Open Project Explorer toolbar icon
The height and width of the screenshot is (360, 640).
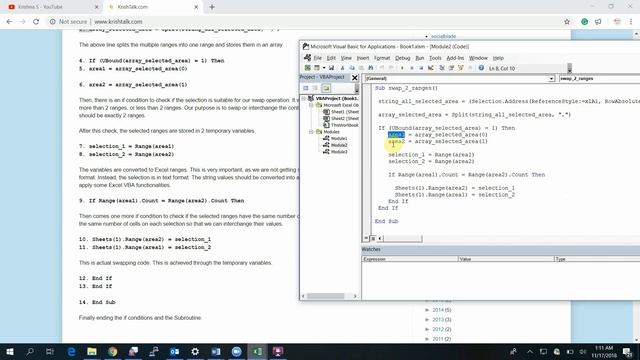click(x=442, y=68)
